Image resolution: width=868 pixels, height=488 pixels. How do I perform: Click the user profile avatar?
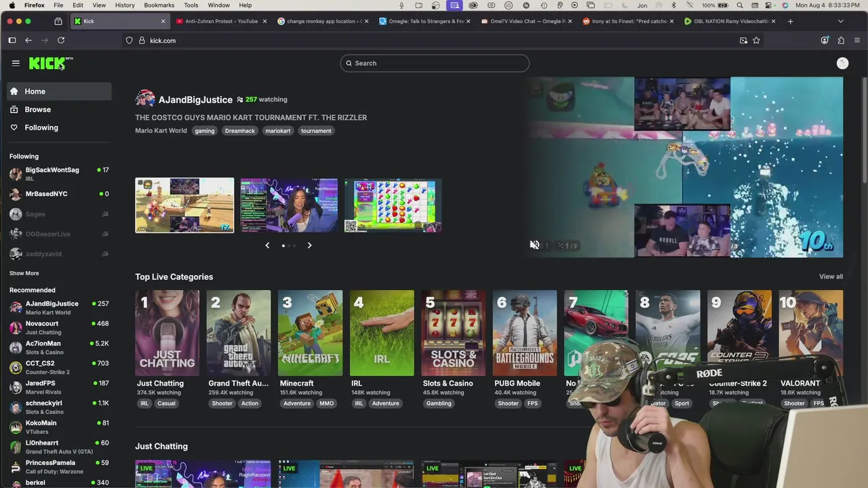pos(842,63)
